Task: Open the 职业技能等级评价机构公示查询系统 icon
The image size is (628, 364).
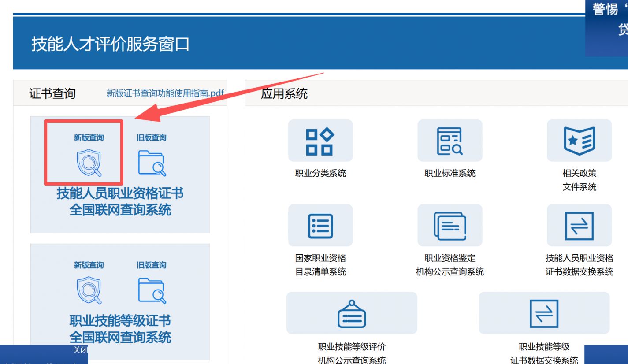Action: coord(352,313)
